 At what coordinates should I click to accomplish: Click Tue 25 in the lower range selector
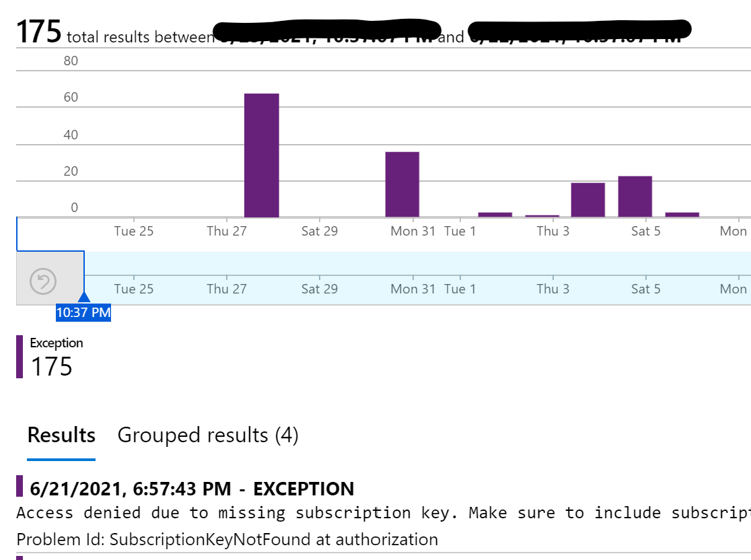click(134, 289)
